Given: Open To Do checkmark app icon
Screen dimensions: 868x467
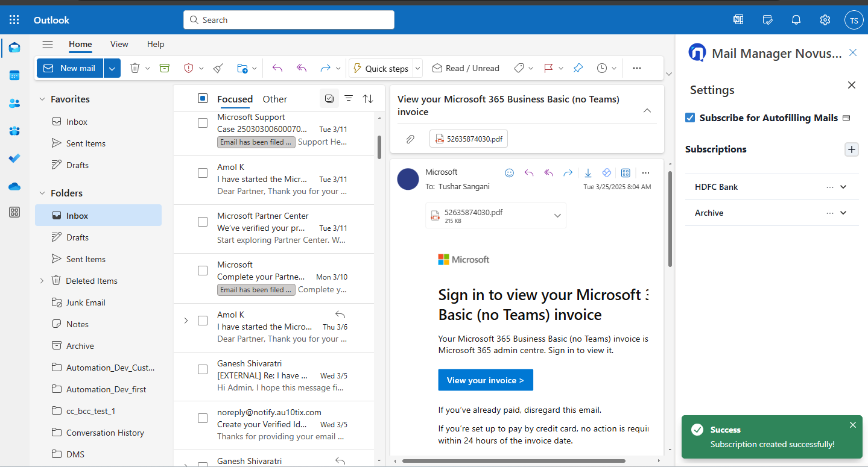Looking at the screenshot, I should click(14, 158).
